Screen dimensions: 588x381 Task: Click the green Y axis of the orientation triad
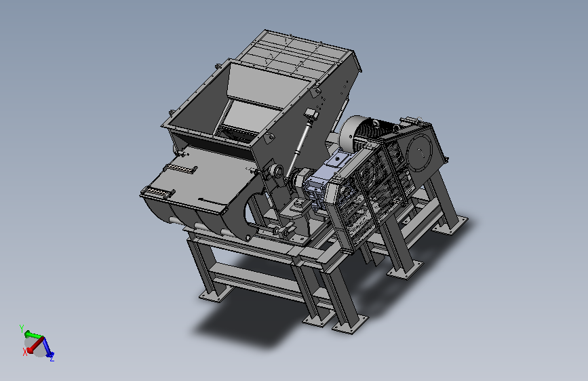(x=33, y=334)
